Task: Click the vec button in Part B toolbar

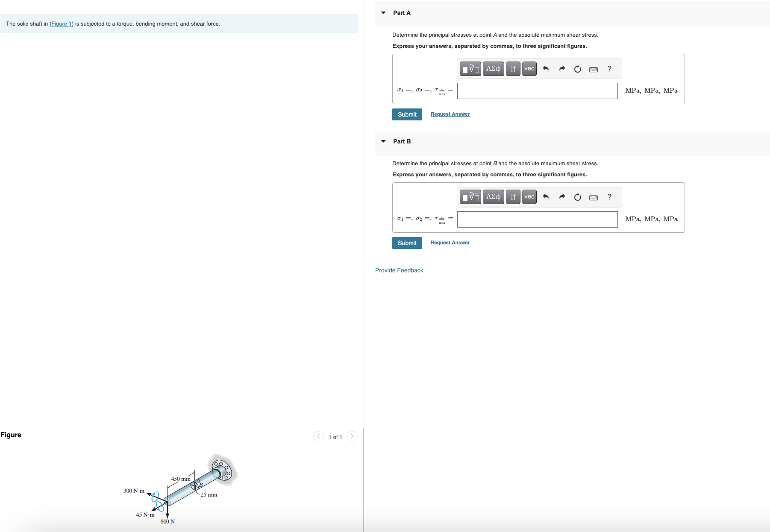Action: click(x=529, y=197)
